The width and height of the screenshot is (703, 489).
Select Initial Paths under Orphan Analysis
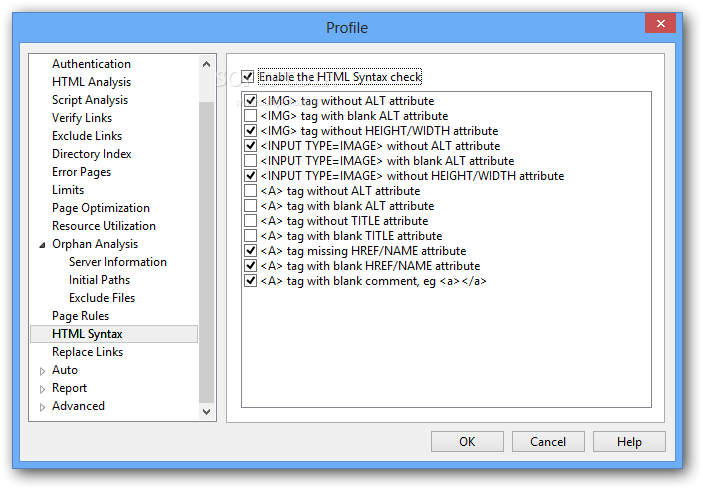pyautogui.click(x=100, y=280)
